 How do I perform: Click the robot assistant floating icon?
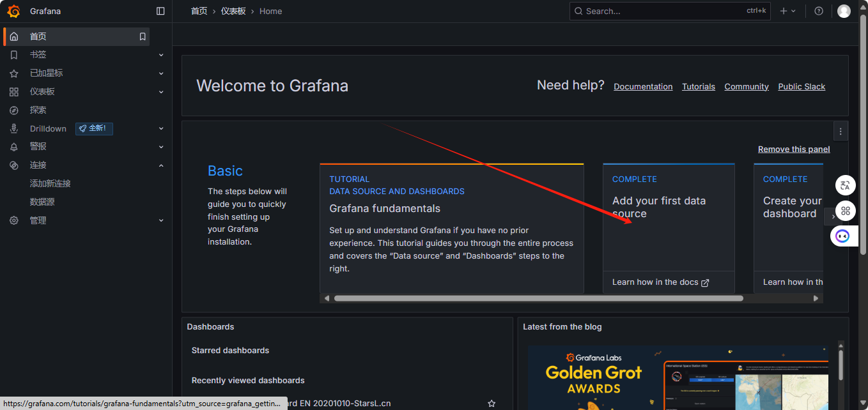tap(842, 236)
